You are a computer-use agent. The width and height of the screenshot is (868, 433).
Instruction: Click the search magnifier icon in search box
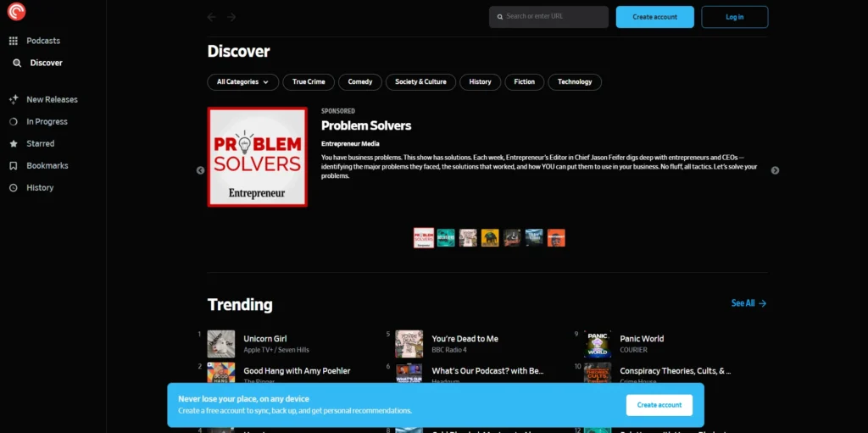pyautogui.click(x=500, y=17)
